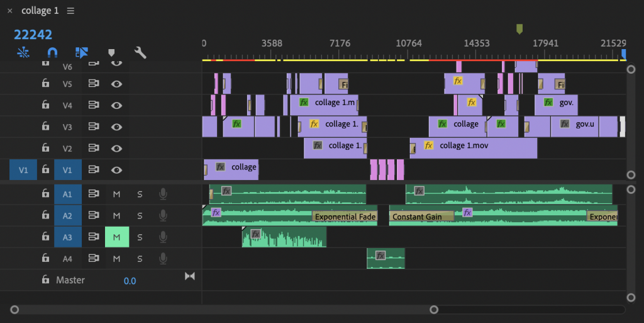Toggle lock on track V1
644x323 pixels.
pyautogui.click(x=45, y=169)
